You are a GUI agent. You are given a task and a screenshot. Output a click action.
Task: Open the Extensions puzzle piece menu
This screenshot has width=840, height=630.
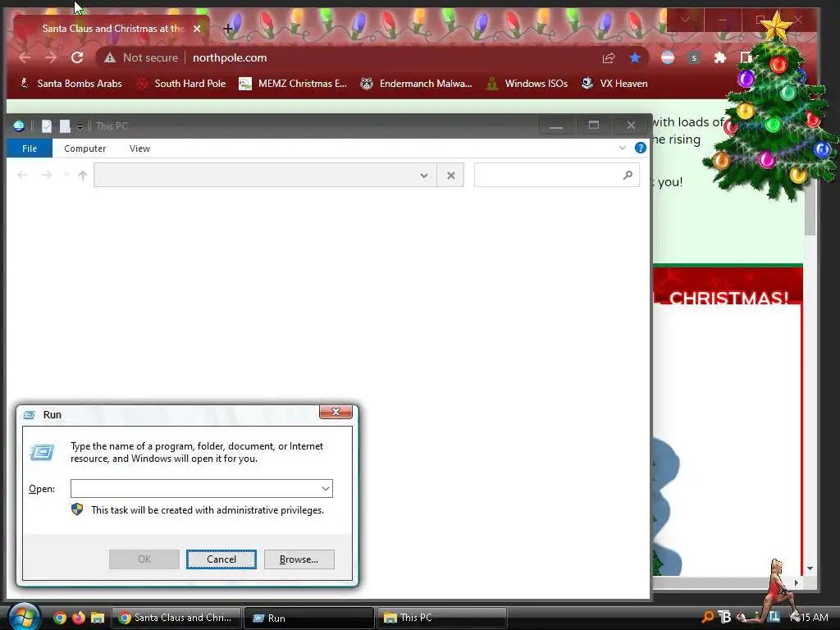click(720, 57)
